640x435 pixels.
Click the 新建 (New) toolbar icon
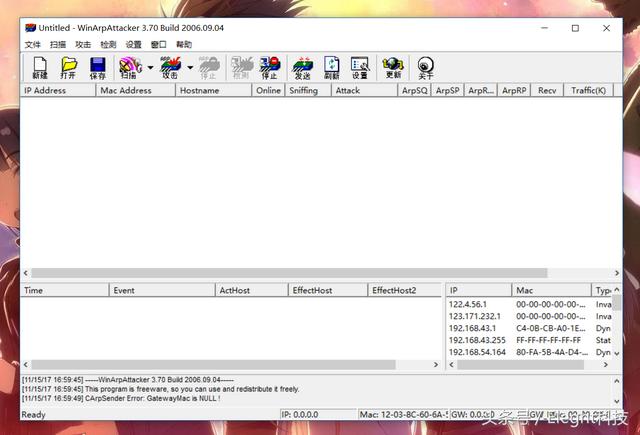click(40, 68)
